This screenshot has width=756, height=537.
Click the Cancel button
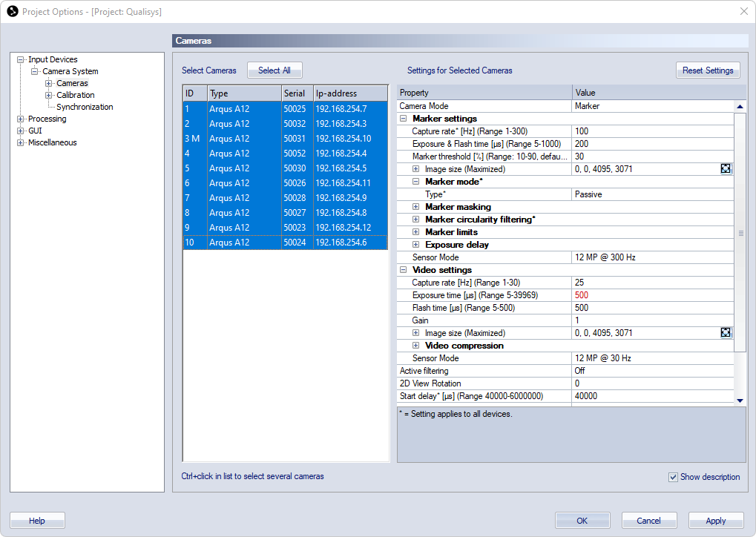[x=648, y=521]
